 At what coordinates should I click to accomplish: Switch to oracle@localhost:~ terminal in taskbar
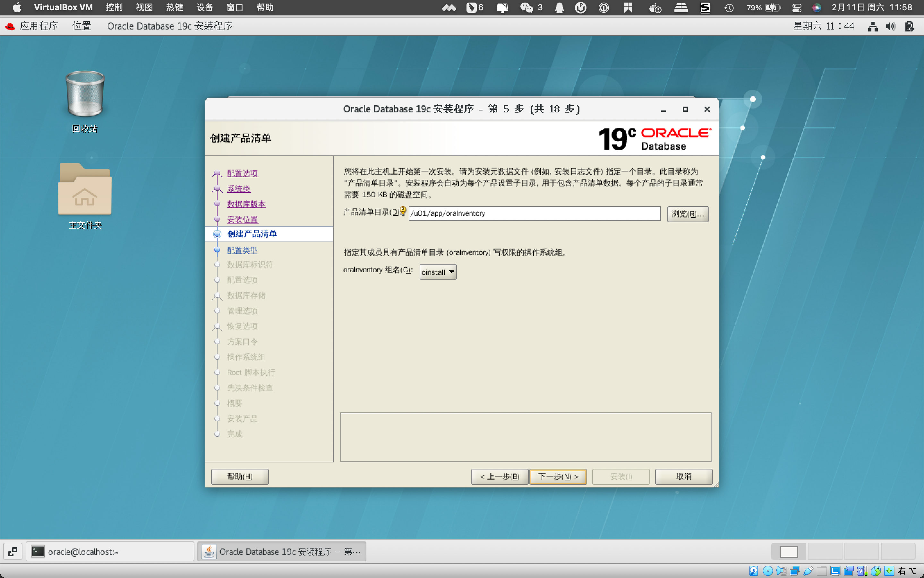coord(110,552)
